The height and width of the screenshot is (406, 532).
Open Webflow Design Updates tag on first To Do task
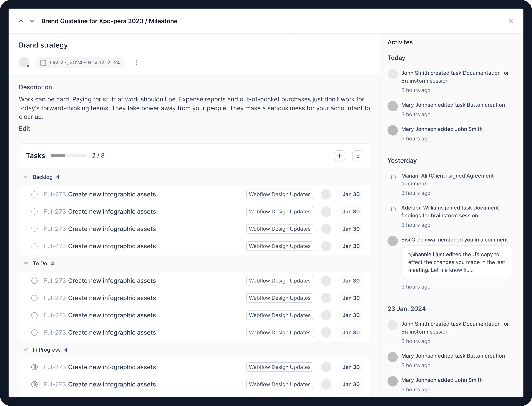[280, 281]
